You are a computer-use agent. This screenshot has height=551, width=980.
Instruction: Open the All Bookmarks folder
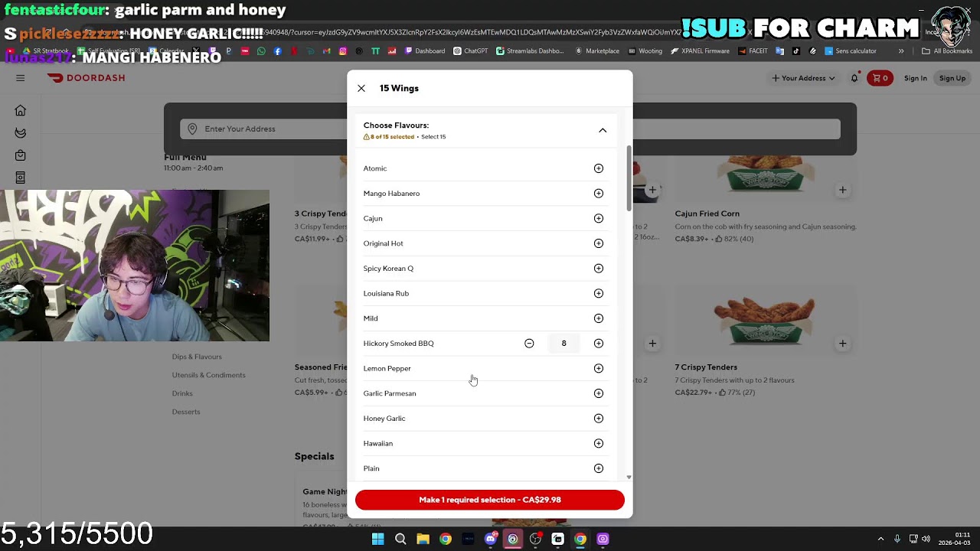pos(947,51)
